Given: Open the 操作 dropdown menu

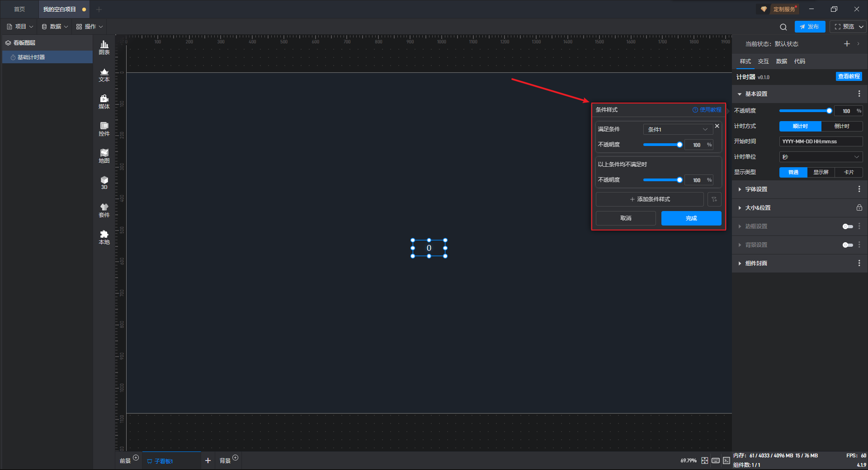Looking at the screenshot, I should pyautogui.click(x=90, y=27).
